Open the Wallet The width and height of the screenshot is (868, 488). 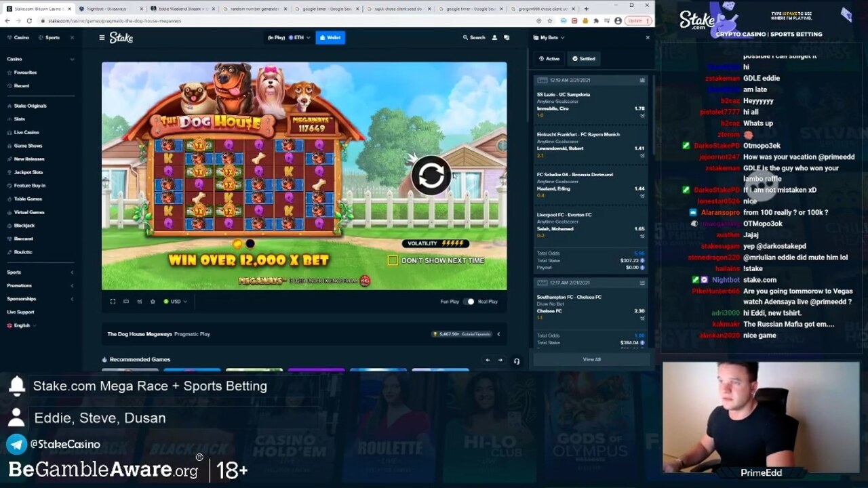point(330,38)
